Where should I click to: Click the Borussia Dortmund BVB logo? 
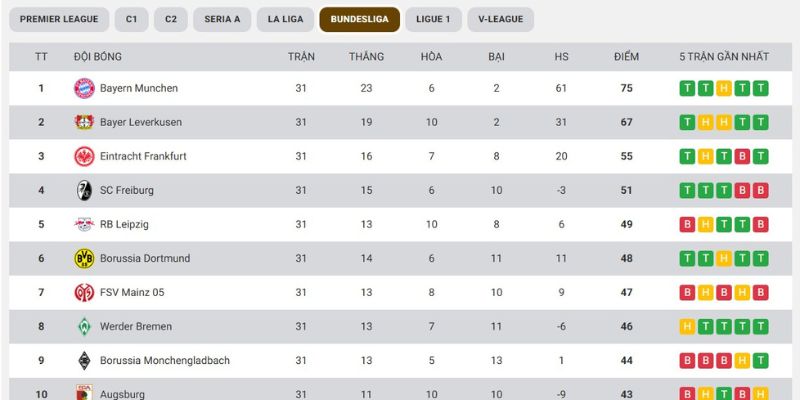pos(83,258)
